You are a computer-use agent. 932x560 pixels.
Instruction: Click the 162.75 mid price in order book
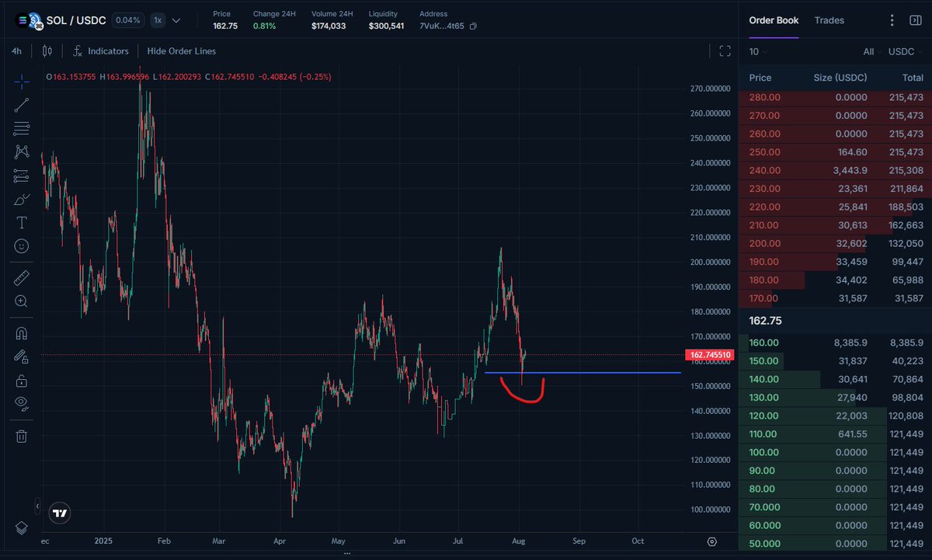point(765,320)
